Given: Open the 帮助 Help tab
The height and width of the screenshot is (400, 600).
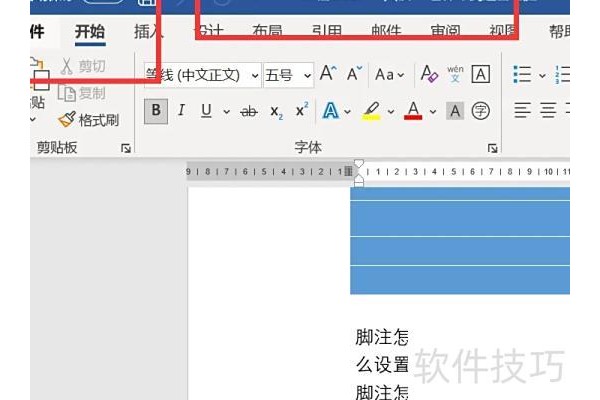Looking at the screenshot, I should [x=559, y=32].
